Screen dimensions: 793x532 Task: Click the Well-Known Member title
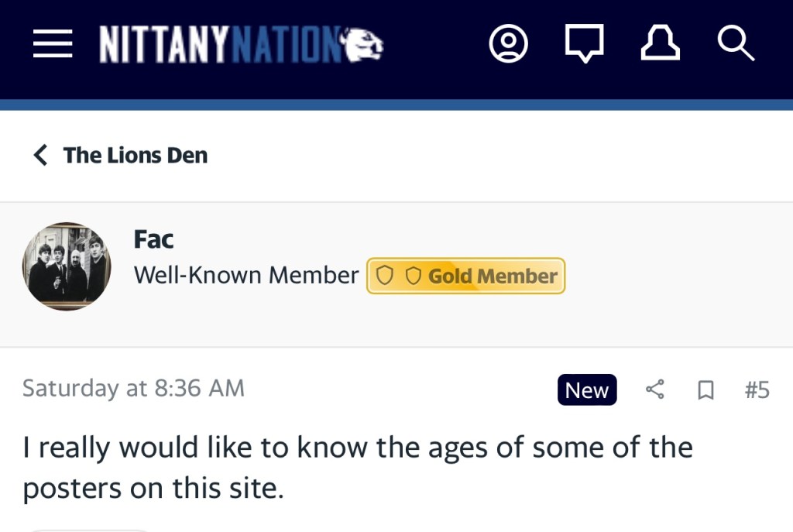(246, 276)
